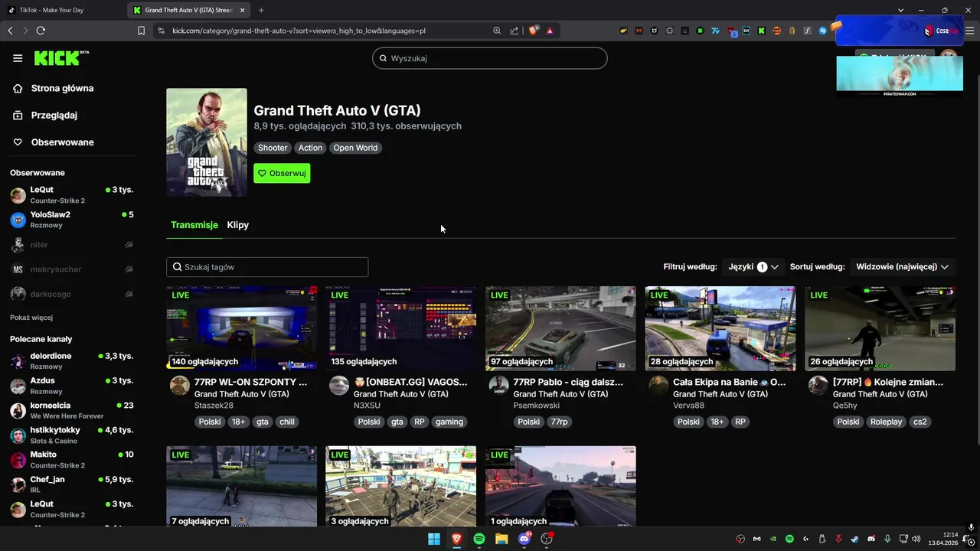Close the Grand Theft Auto V tab
980x551 pixels.
tap(243, 10)
